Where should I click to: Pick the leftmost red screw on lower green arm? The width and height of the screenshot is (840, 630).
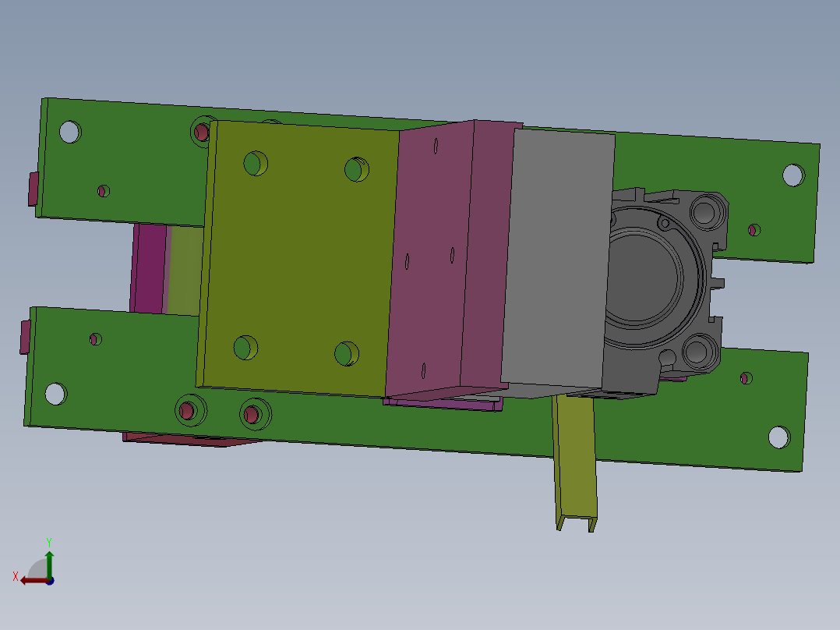coord(188,411)
